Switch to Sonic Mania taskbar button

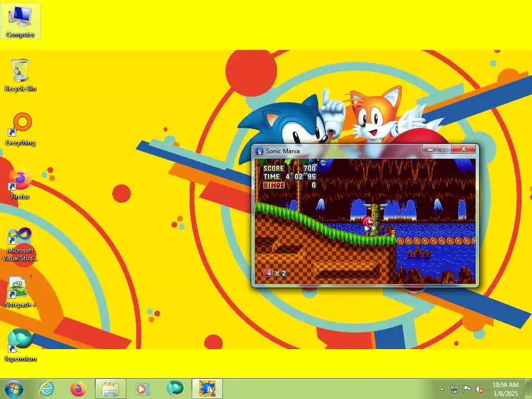[207, 389]
